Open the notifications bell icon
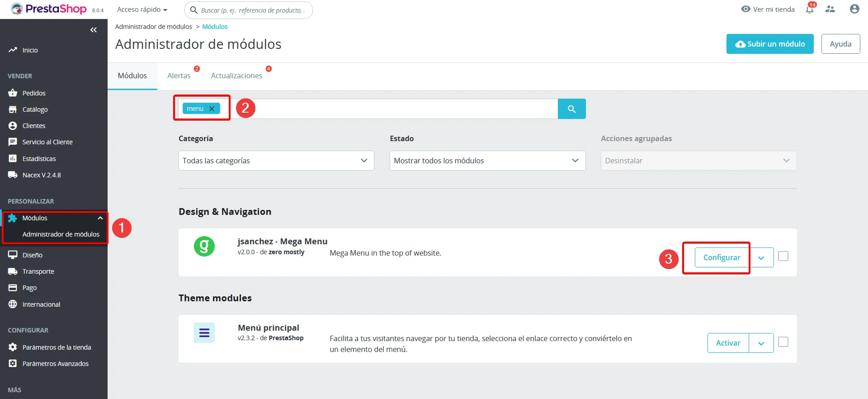The height and width of the screenshot is (399, 868). (810, 9)
